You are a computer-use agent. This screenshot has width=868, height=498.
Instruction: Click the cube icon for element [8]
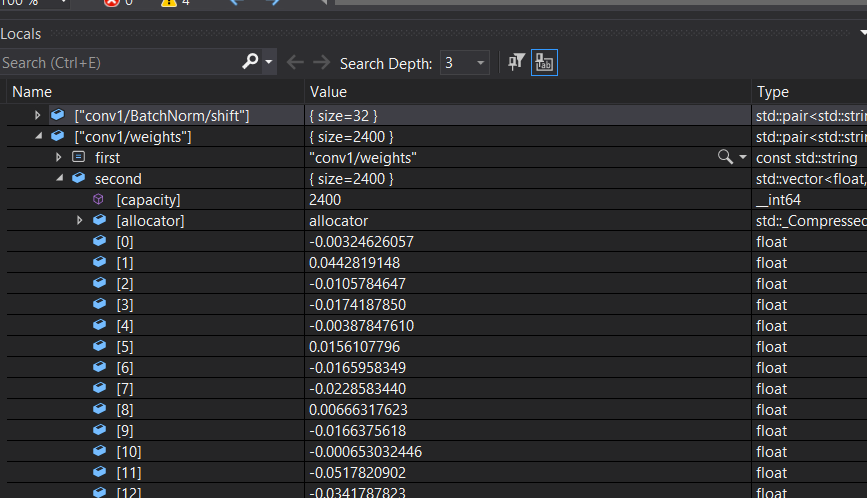100,409
